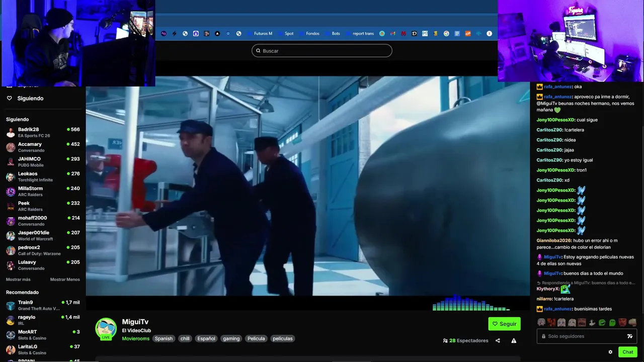Image resolution: width=644 pixels, height=362 pixels.
Task: Click the chill tag
Action: (x=185, y=338)
